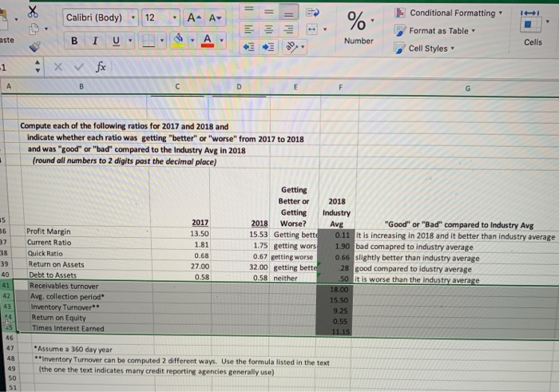
Task: Align text to middle
Action: click(269, 11)
